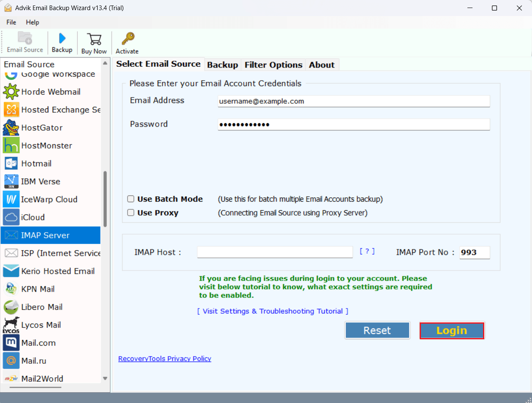Select the Kerio Hosted Email icon
The width and height of the screenshot is (532, 403).
(x=11, y=271)
